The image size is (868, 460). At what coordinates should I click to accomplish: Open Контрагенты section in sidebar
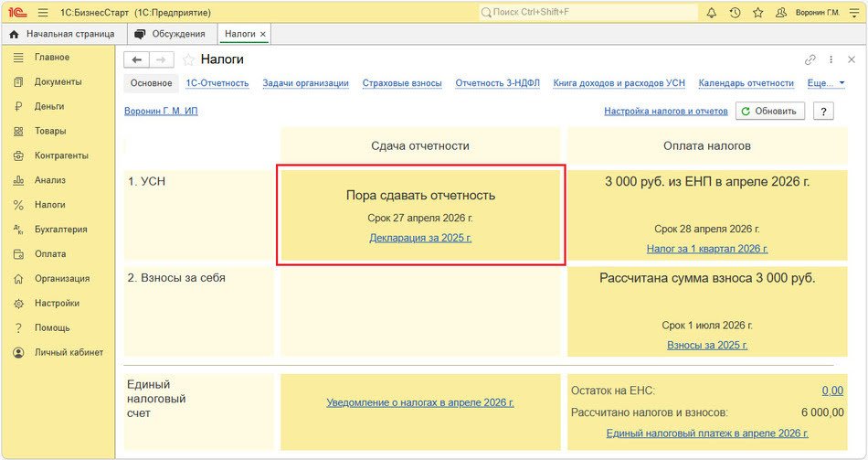pyautogui.click(x=61, y=155)
